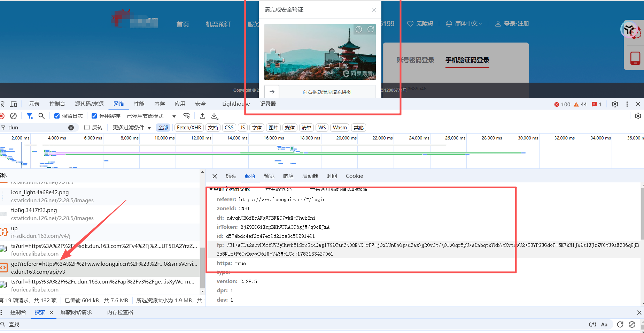This screenshot has width=644, height=333.
Task: Filter requests by CSS type
Action: pos(229,128)
